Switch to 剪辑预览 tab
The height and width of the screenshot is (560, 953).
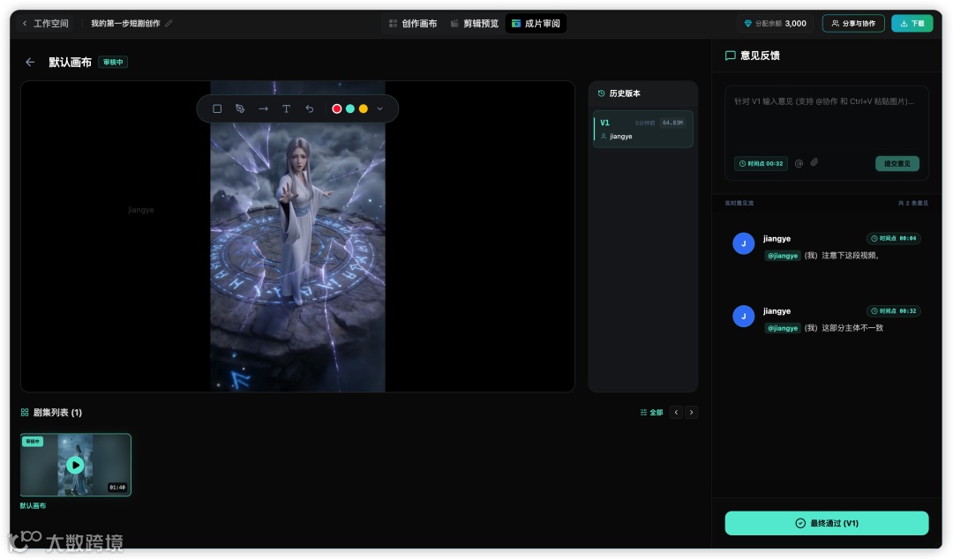coord(474,23)
